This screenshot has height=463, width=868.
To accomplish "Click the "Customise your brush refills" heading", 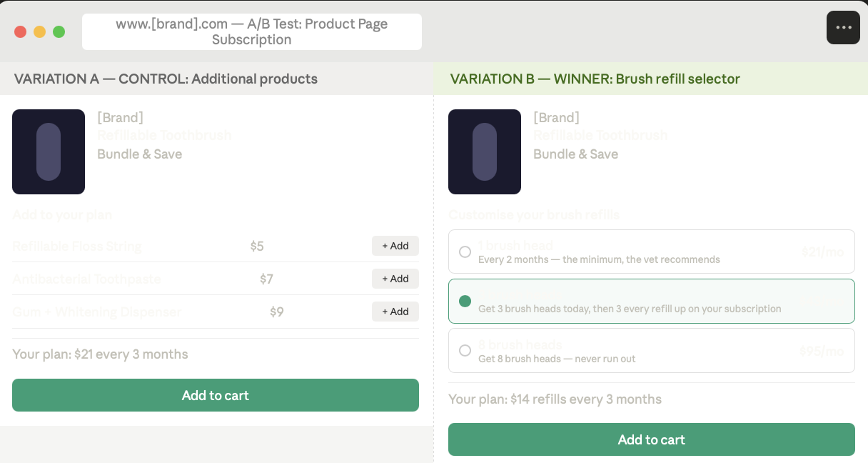I will click(x=535, y=214).
